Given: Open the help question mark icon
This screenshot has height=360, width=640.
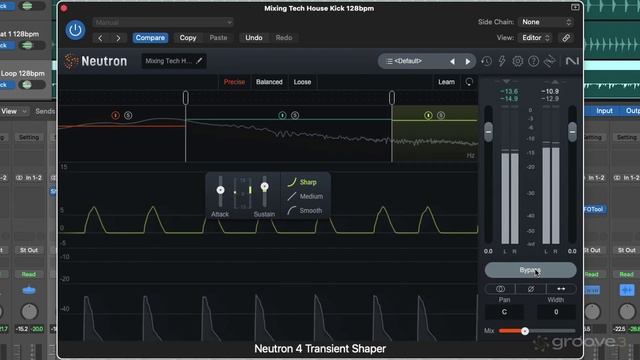Looking at the screenshot, I should tap(533, 61).
